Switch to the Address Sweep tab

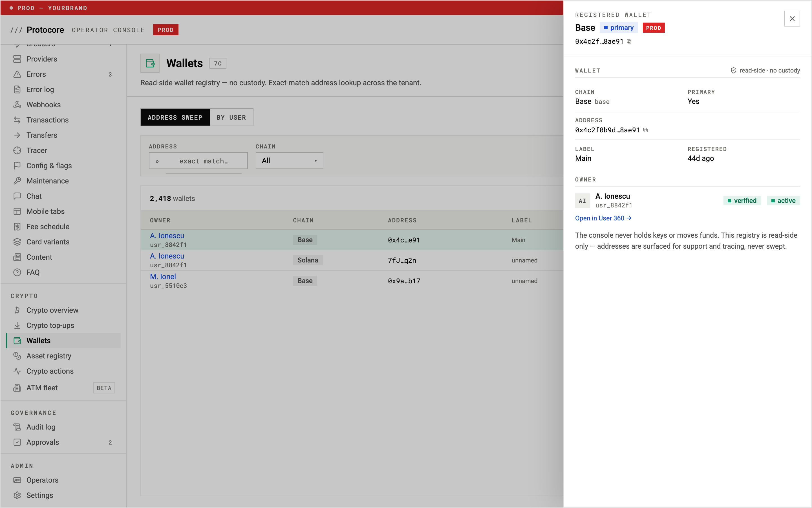(175, 117)
